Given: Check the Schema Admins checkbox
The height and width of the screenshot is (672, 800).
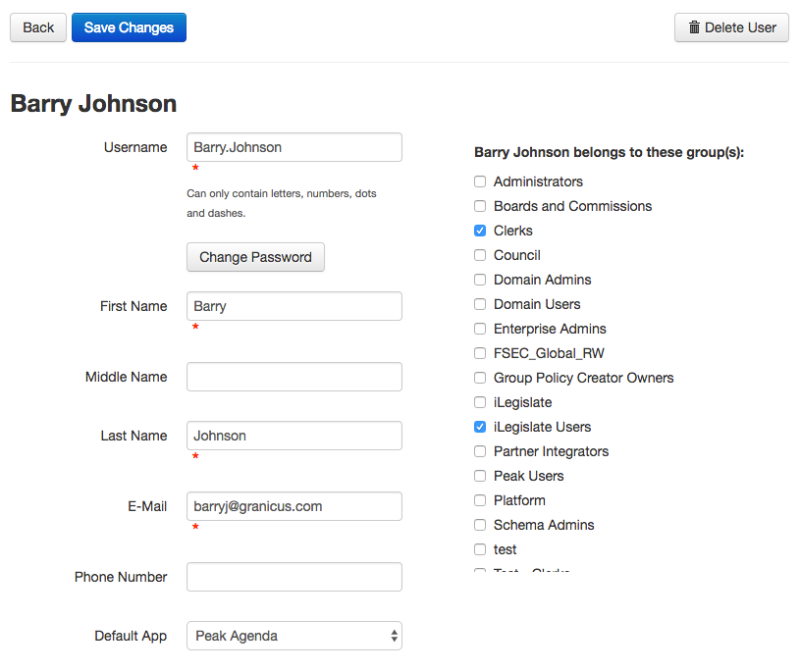Looking at the screenshot, I should pyautogui.click(x=480, y=525).
